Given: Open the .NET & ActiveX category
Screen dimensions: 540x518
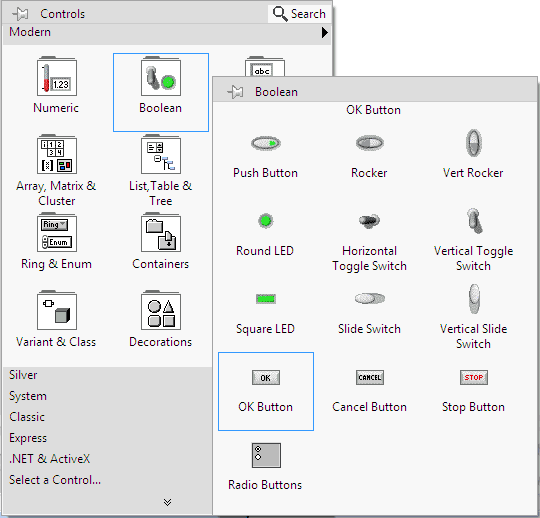Looking at the screenshot, I should click(49, 459).
